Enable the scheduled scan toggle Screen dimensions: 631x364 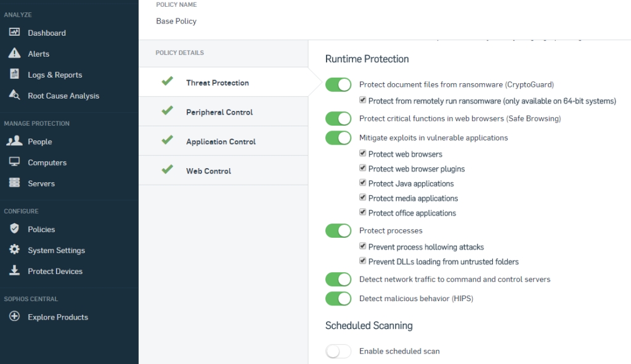tap(338, 351)
